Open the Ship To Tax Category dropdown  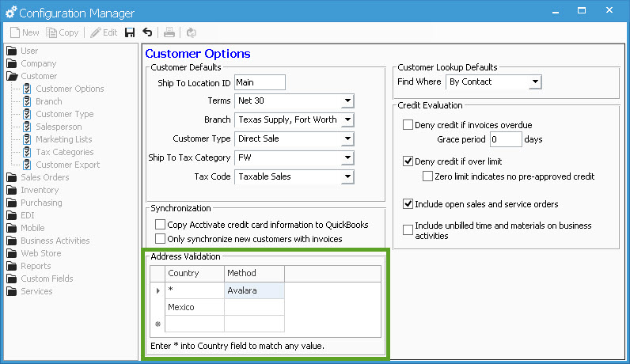(348, 157)
